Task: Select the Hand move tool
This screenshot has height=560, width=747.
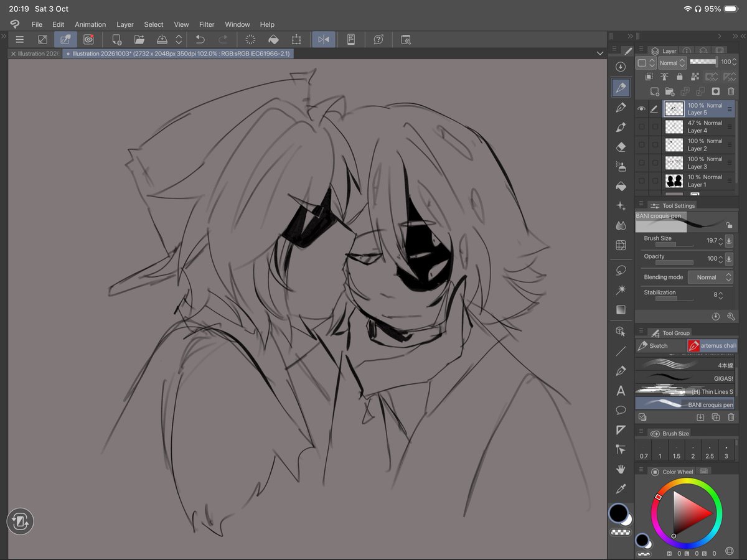Action: 621,469
